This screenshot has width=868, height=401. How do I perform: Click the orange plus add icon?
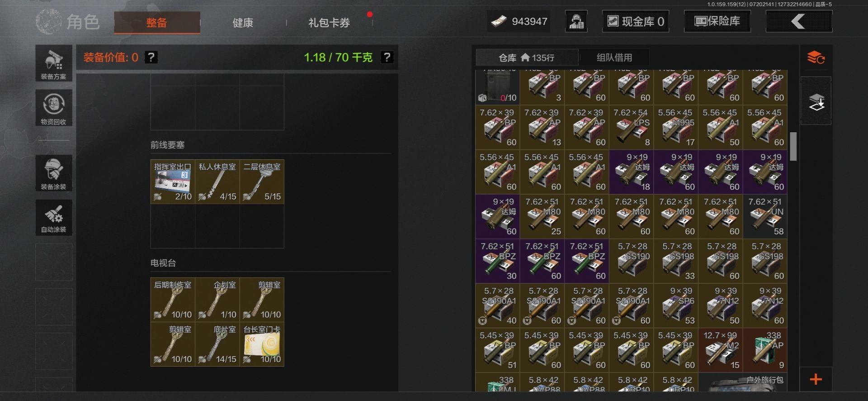coord(816,379)
